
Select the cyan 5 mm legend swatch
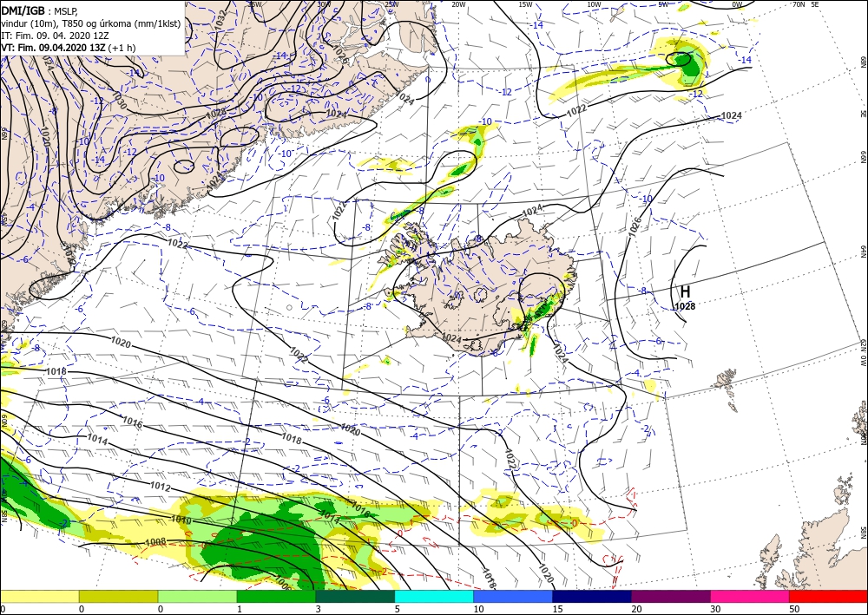(x=434, y=596)
